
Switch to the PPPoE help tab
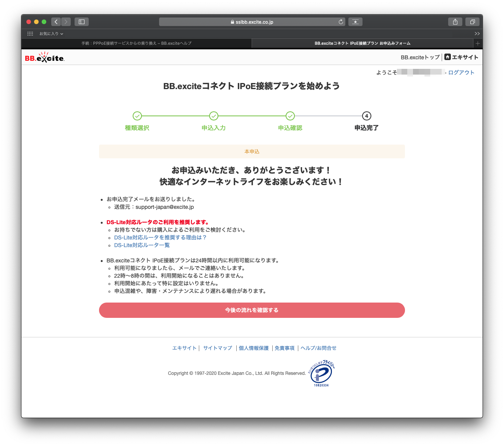pos(137,43)
